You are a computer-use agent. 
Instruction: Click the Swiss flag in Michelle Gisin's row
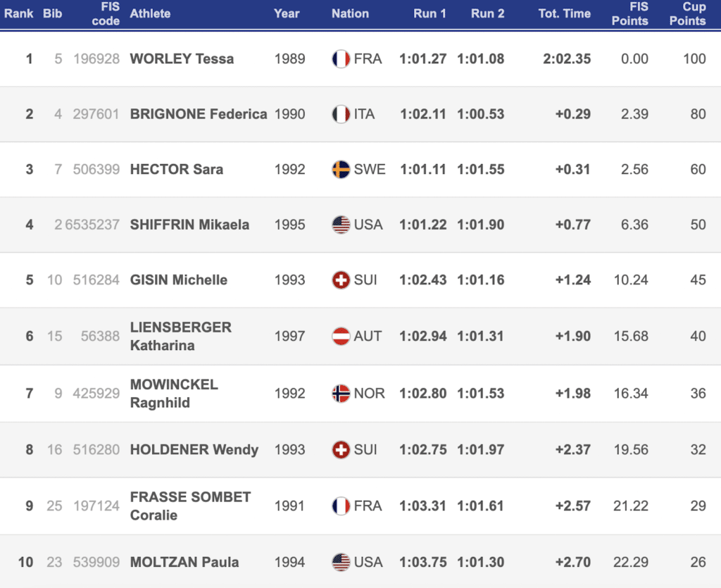point(341,280)
